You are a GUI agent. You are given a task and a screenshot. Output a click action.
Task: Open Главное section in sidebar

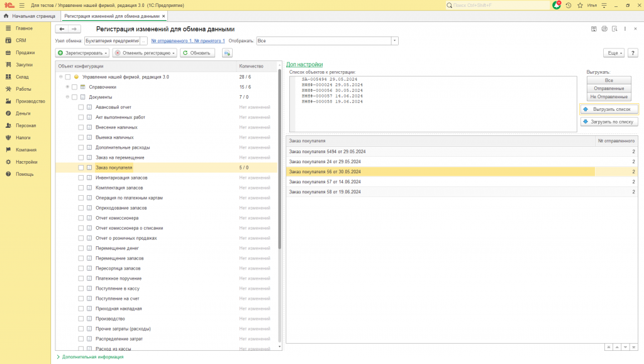24,28
